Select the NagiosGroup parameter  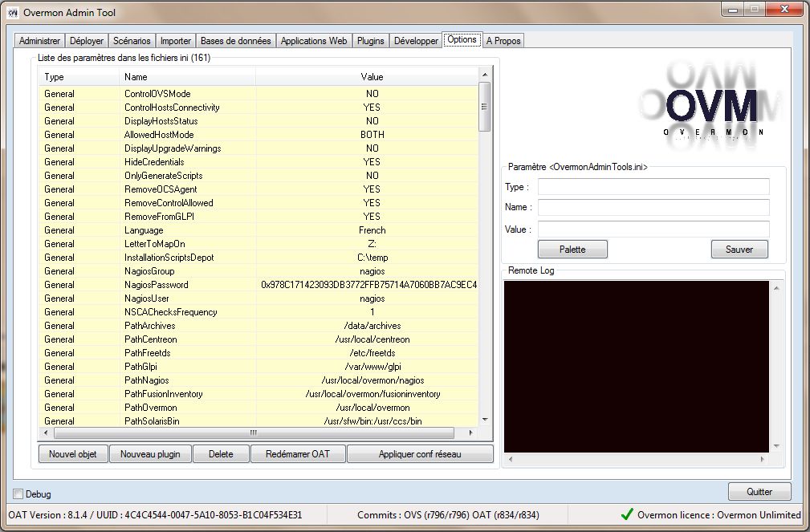[x=258, y=271]
